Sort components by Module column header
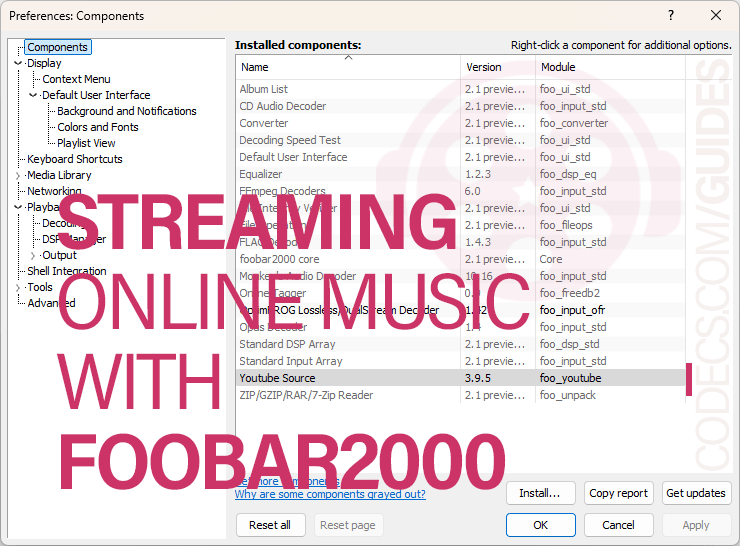The image size is (740, 546). pyautogui.click(x=610, y=67)
